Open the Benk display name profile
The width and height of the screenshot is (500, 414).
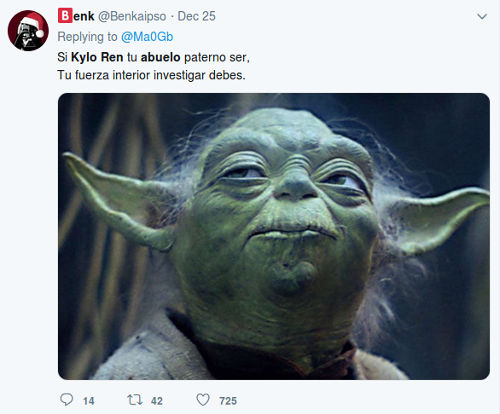pos(76,16)
